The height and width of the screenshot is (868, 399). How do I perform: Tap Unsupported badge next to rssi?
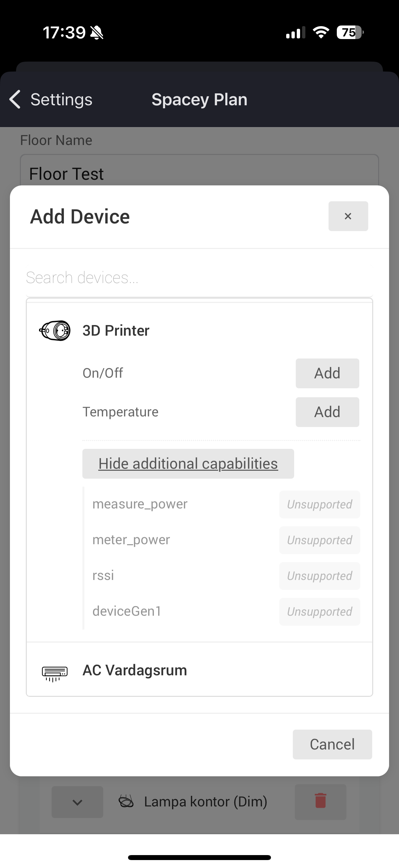(319, 576)
